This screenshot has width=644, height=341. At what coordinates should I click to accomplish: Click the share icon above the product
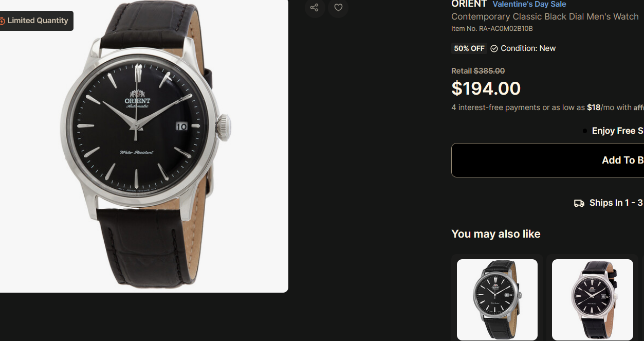(x=315, y=8)
